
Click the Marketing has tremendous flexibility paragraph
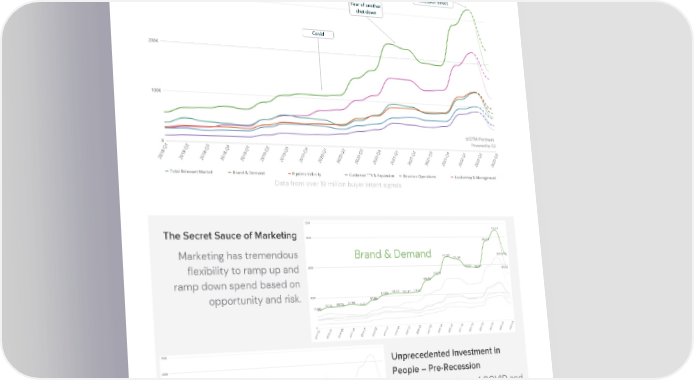click(237, 278)
